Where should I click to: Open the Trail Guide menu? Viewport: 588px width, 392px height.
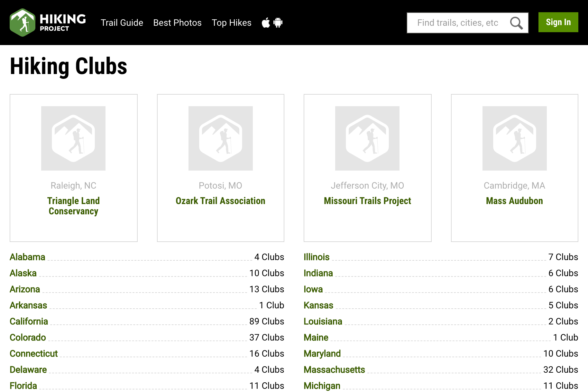point(122,23)
